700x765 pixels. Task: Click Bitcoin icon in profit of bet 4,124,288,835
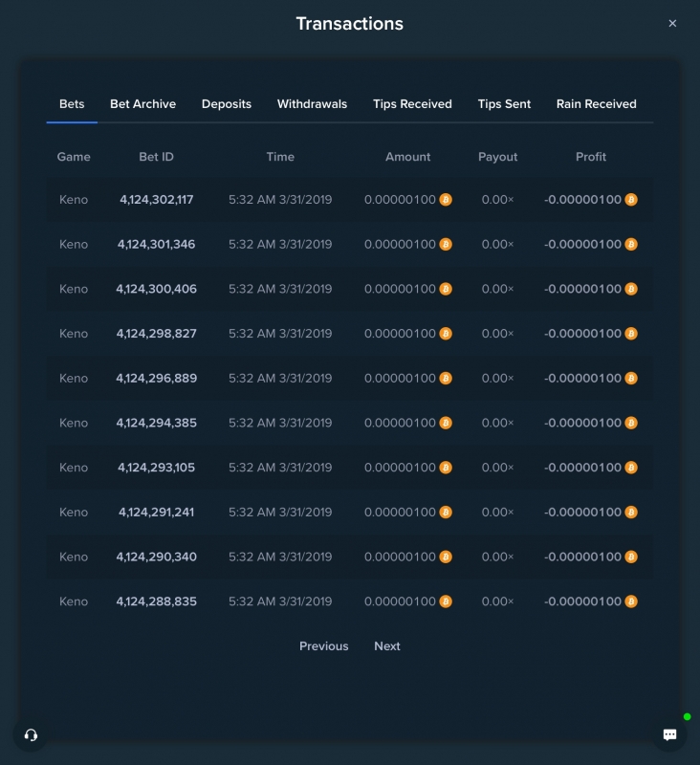[x=631, y=601]
